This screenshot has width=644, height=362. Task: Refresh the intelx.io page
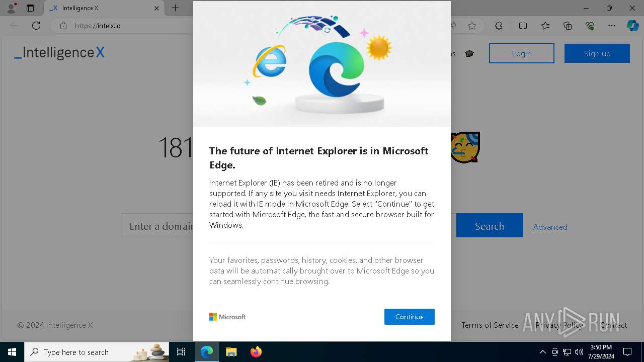(x=36, y=26)
